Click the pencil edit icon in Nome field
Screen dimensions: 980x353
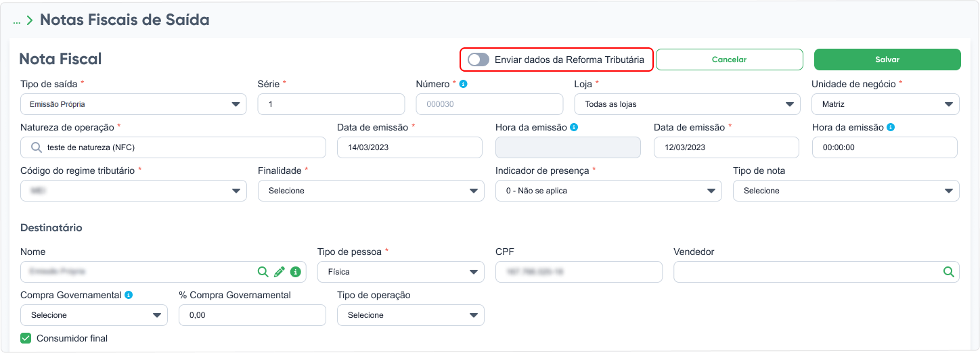click(x=280, y=272)
